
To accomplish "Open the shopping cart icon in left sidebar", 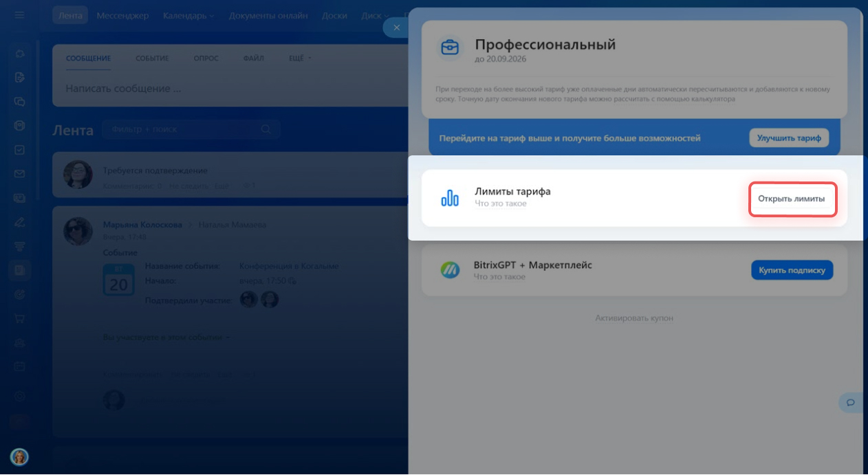I will point(20,318).
